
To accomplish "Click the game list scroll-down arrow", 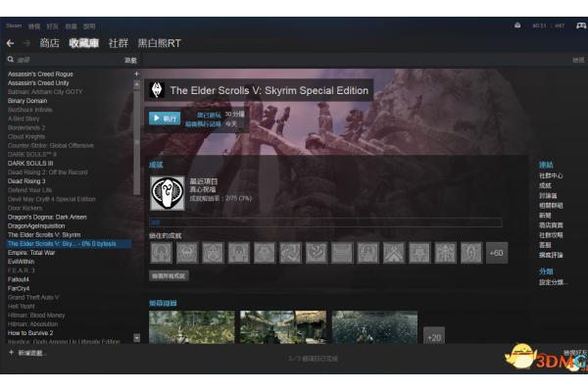I will pos(137,338).
